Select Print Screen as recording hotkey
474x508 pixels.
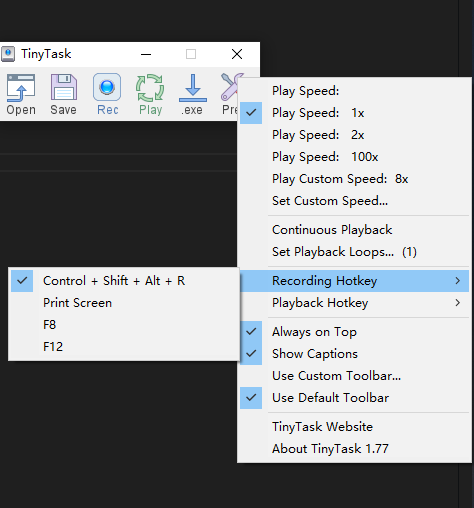point(124,303)
